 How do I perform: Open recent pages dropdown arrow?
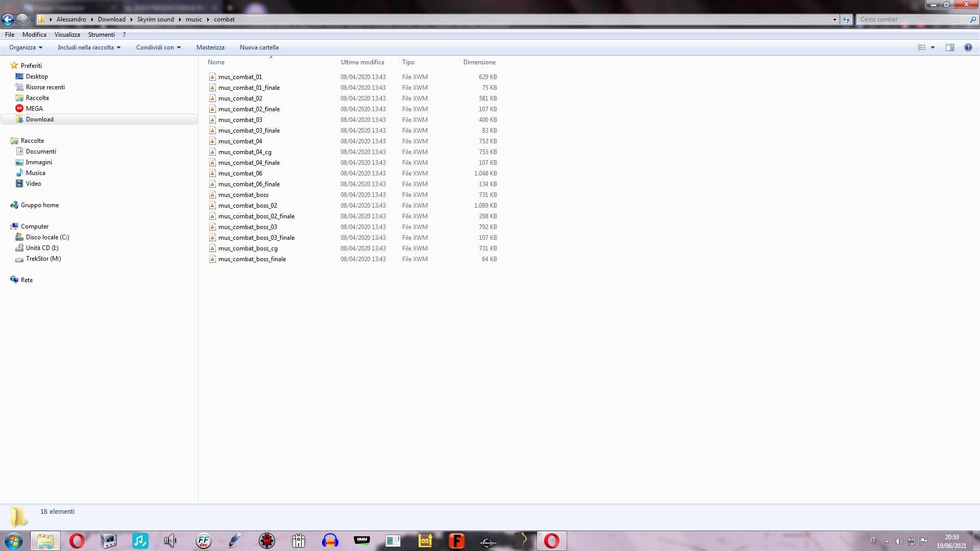[x=32, y=19]
